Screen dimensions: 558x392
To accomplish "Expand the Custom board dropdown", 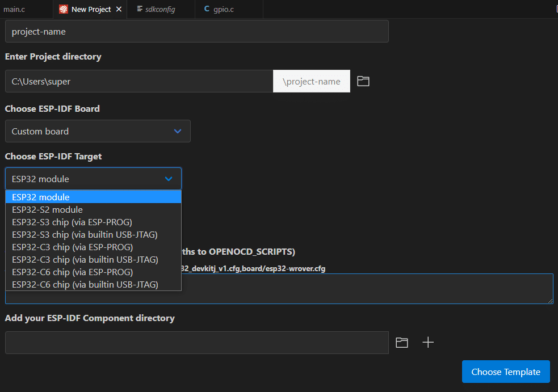I will [98, 131].
